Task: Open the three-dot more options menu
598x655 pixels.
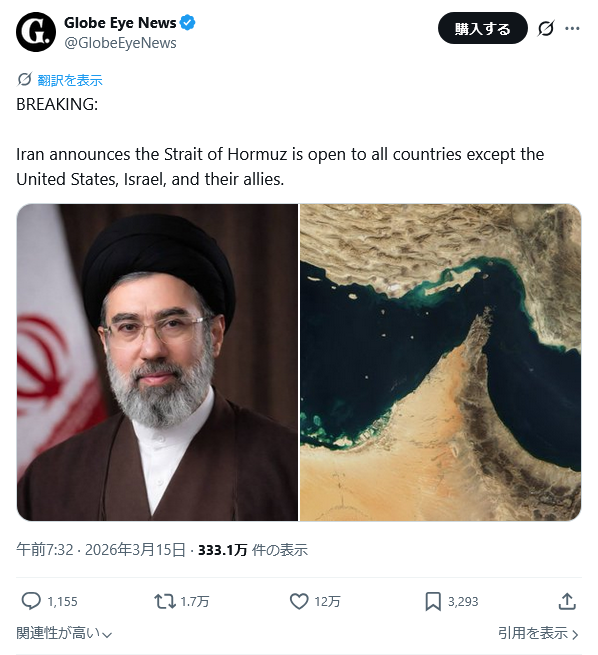Action: coord(572,28)
